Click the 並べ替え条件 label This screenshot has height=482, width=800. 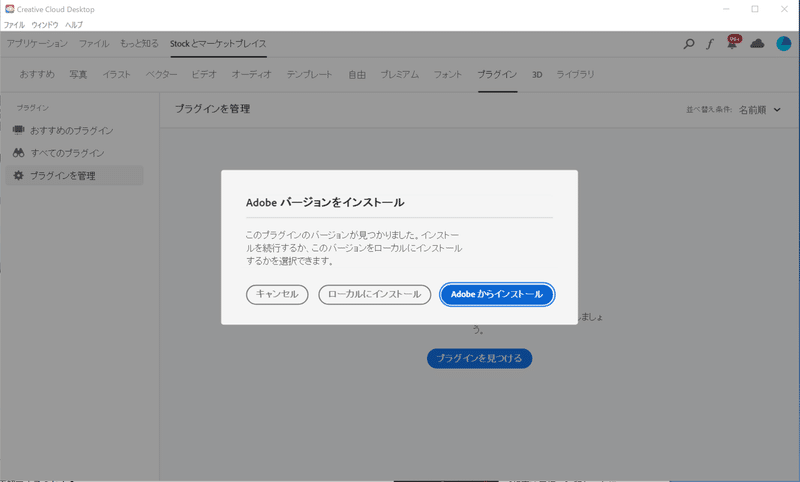click(709, 110)
